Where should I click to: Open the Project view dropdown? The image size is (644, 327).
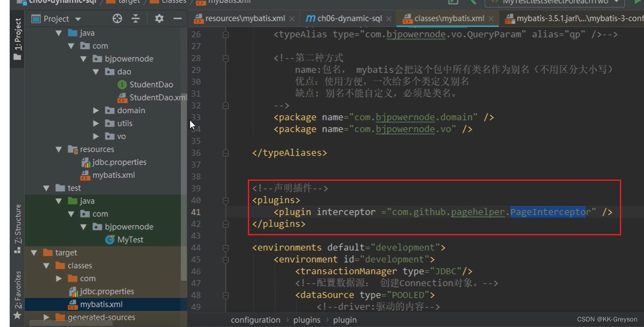click(78, 19)
